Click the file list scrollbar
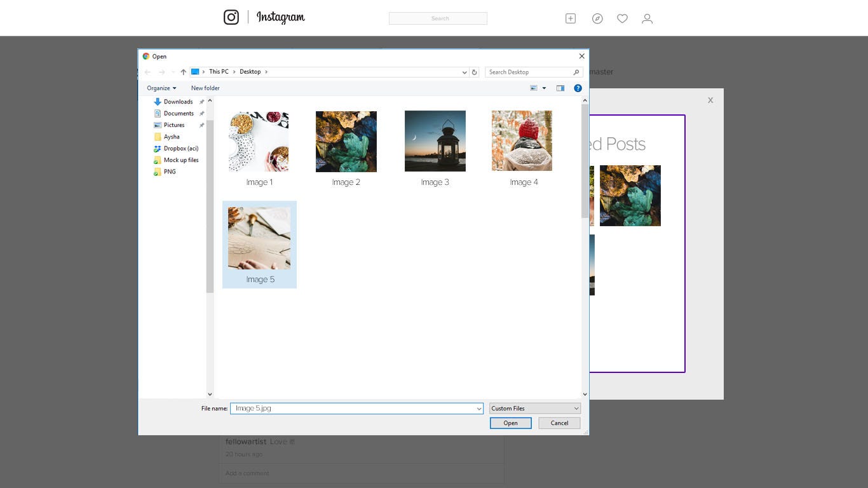868x488 pixels. tap(585, 161)
